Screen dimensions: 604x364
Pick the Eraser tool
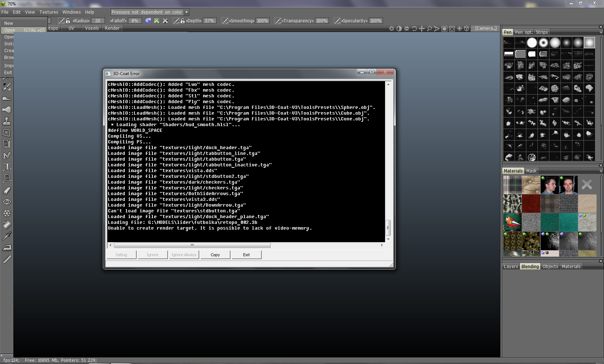tap(7, 190)
